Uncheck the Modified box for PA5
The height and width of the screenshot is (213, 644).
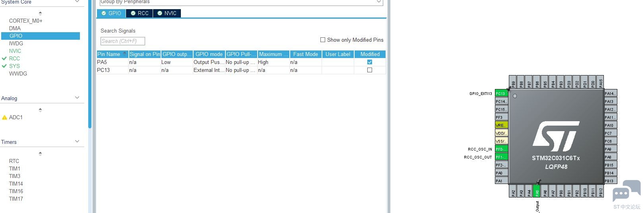click(x=370, y=62)
